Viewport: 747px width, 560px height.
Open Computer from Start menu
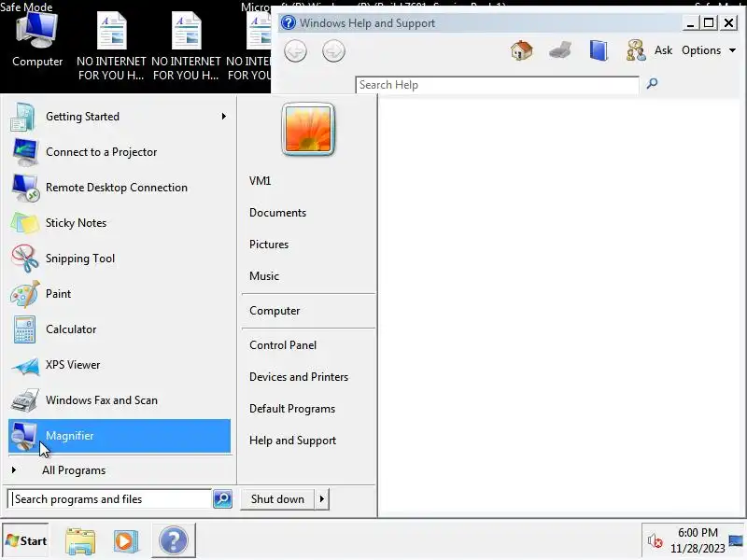[x=275, y=311]
